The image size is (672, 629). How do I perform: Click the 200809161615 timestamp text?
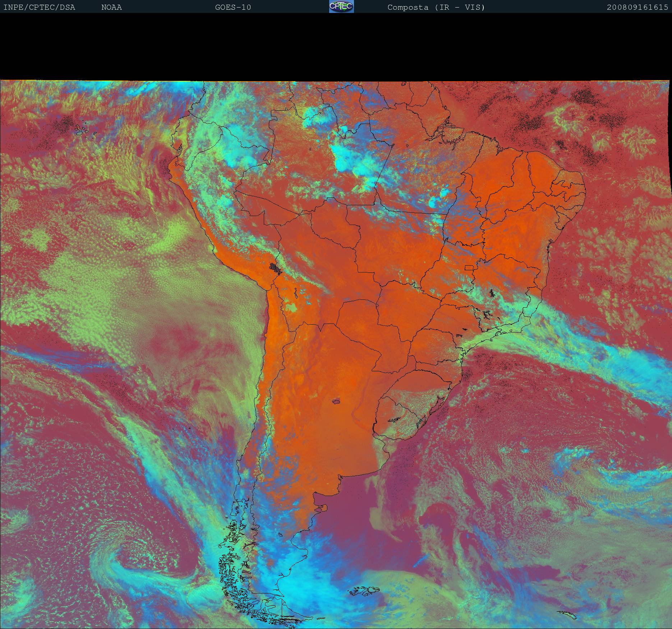click(637, 7)
